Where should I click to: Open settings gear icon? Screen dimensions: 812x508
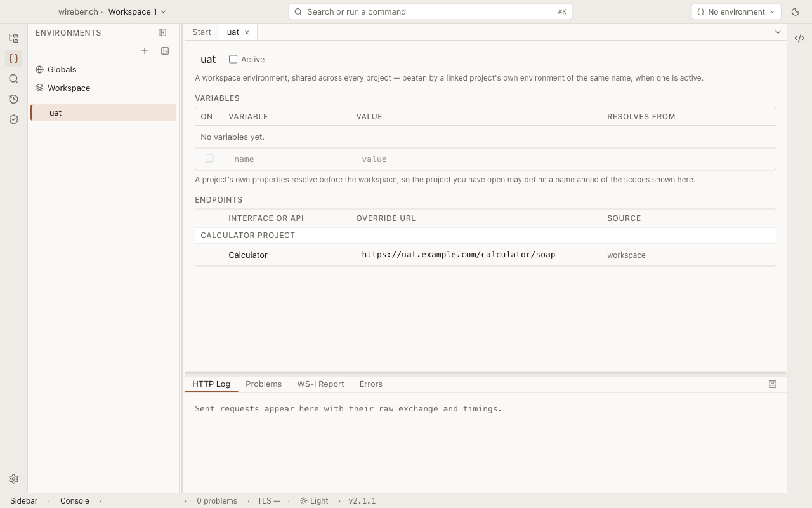(13, 479)
